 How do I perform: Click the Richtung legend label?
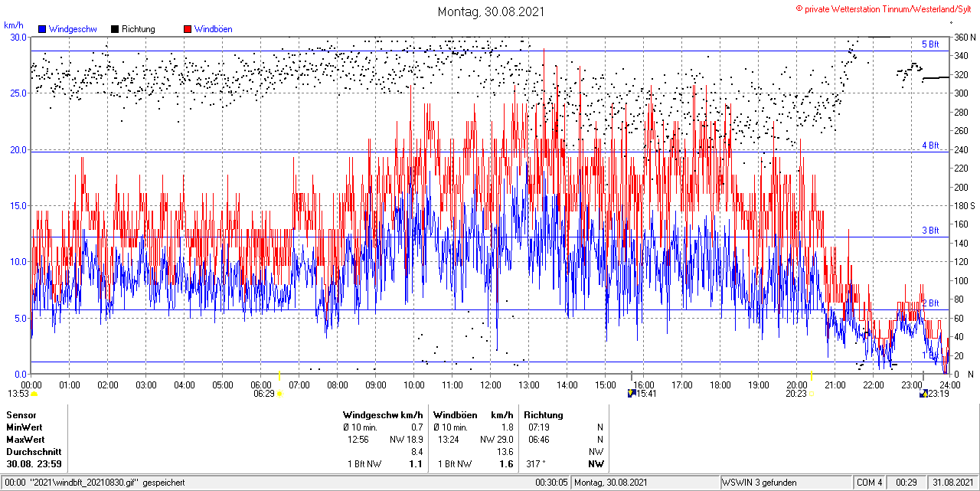tap(139, 29)
